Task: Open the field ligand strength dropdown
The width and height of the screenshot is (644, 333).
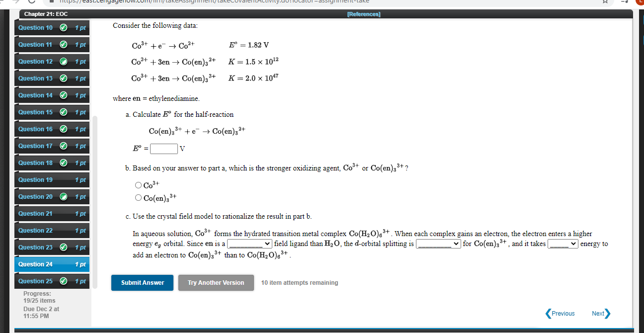Action: (x=250, y=244)
